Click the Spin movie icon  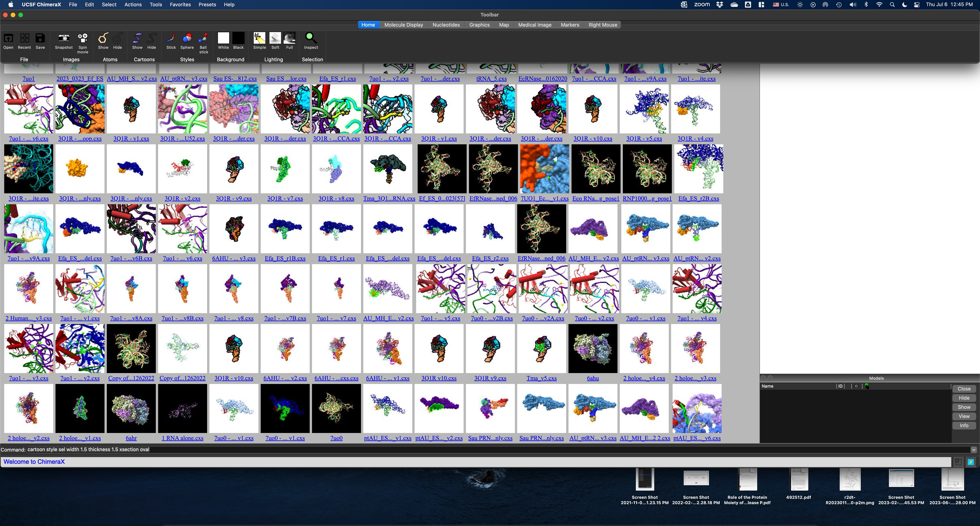tap(82, 38)
